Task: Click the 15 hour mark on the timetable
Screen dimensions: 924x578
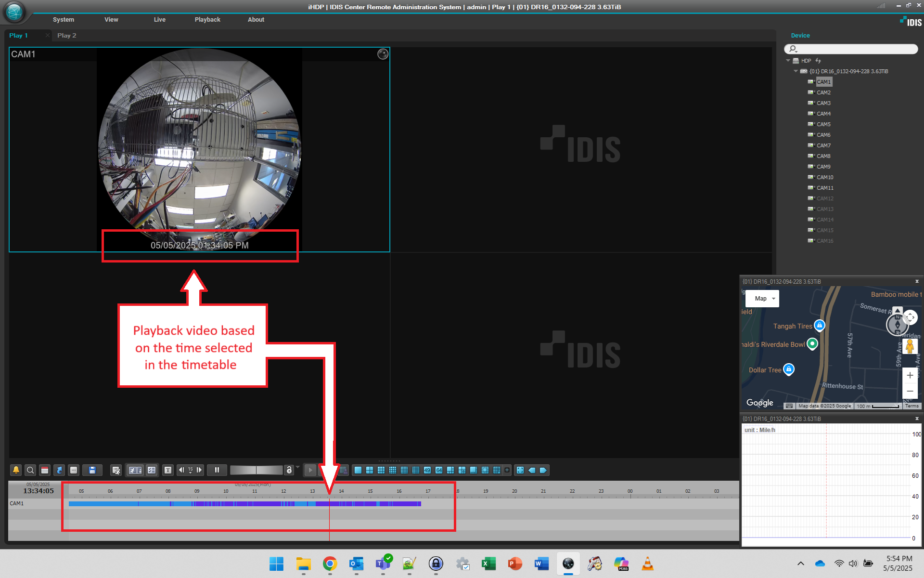Action: [x=370, y=491]
